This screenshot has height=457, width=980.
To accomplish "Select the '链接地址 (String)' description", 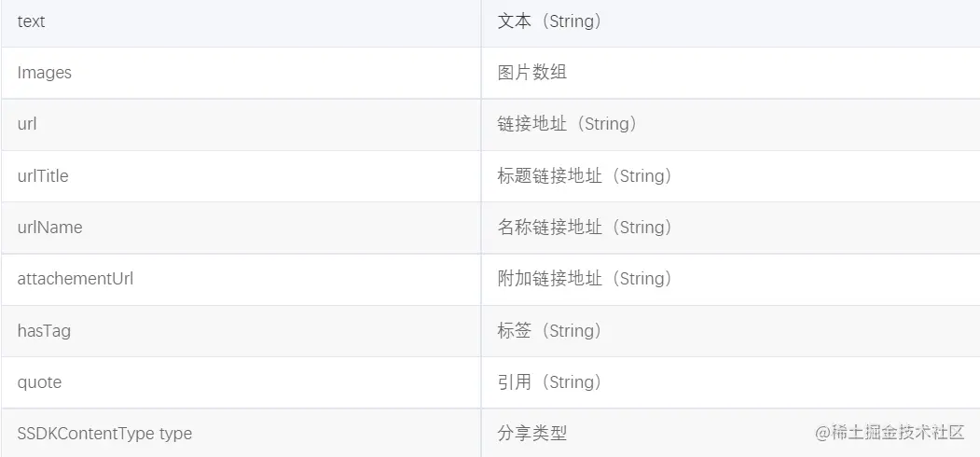I will click(567, 124).
